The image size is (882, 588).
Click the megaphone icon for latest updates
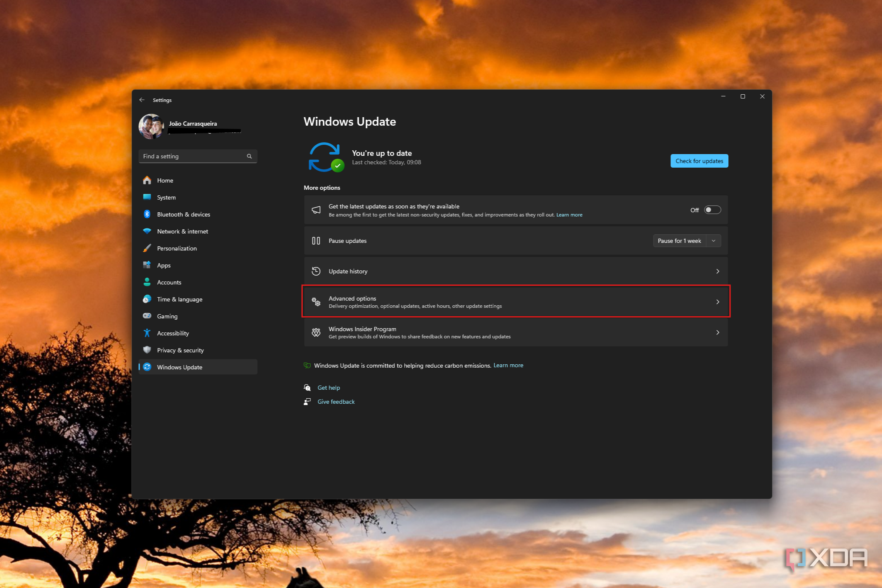pos(316,210)
